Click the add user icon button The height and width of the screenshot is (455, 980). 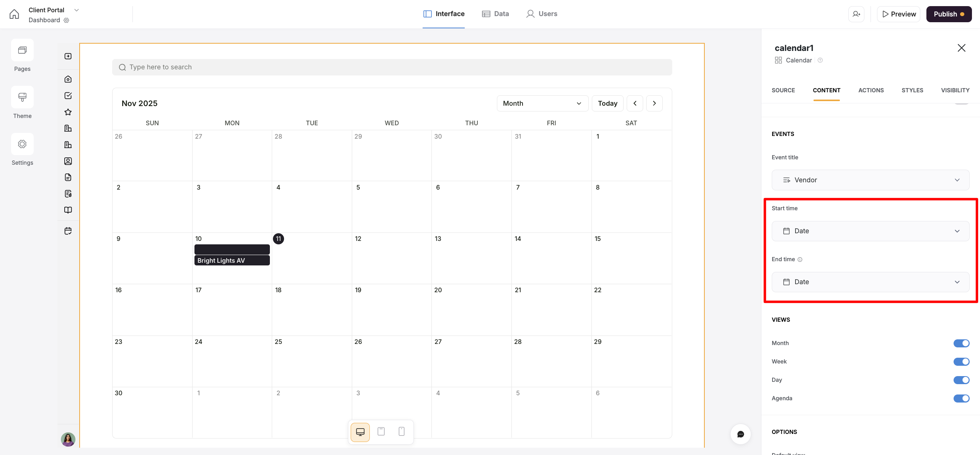856,14
